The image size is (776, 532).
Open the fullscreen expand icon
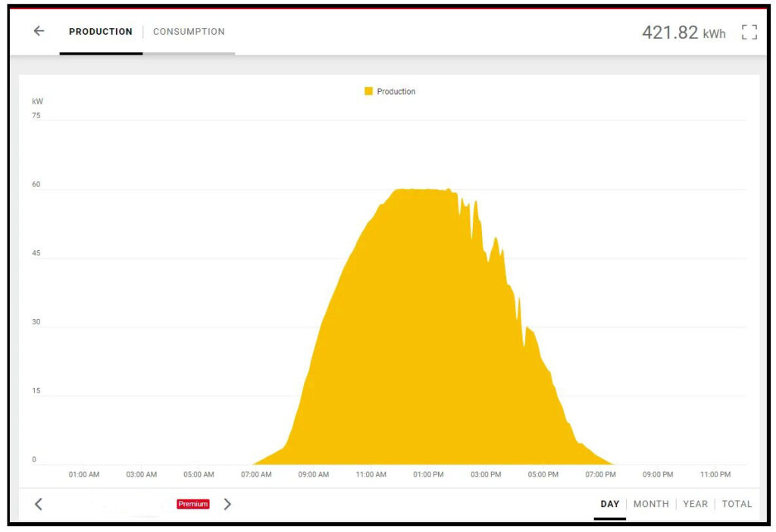(x=749, y=33)
